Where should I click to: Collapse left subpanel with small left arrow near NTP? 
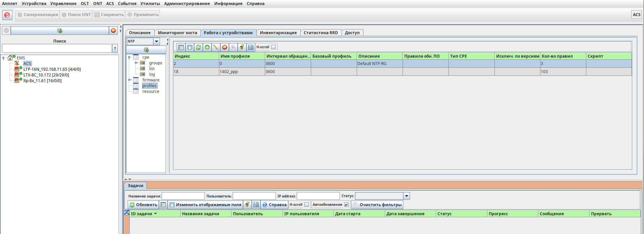[x=168, y=40]
